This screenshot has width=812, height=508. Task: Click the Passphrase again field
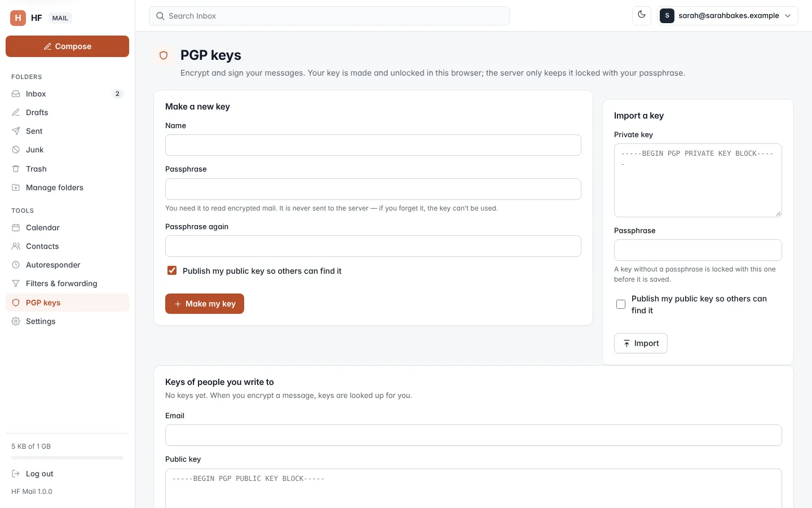(373, 246)
